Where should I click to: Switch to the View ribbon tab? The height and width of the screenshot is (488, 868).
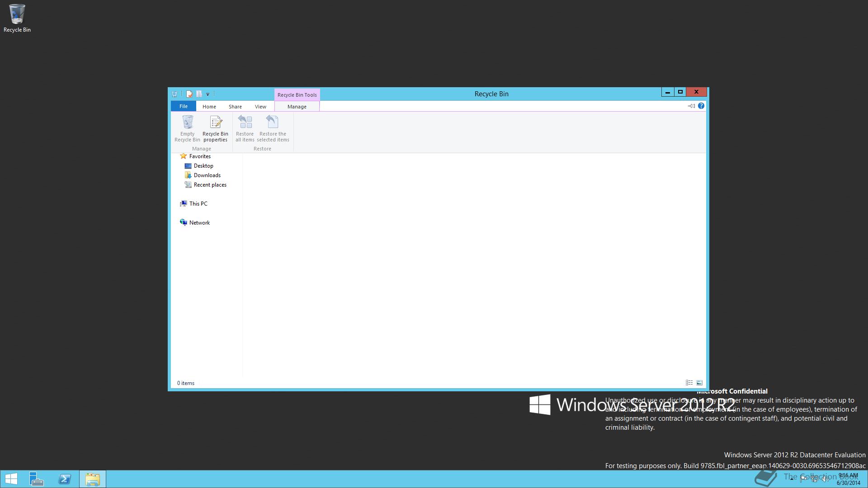[x=260, y=106]
